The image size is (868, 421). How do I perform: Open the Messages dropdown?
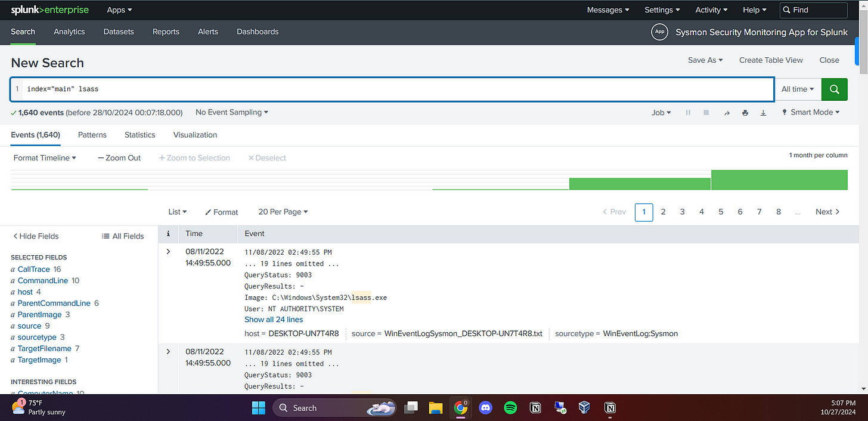pos(608,10)
